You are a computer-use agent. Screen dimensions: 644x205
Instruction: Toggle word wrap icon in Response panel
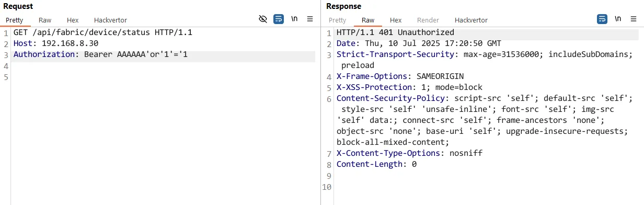[602, 19]
